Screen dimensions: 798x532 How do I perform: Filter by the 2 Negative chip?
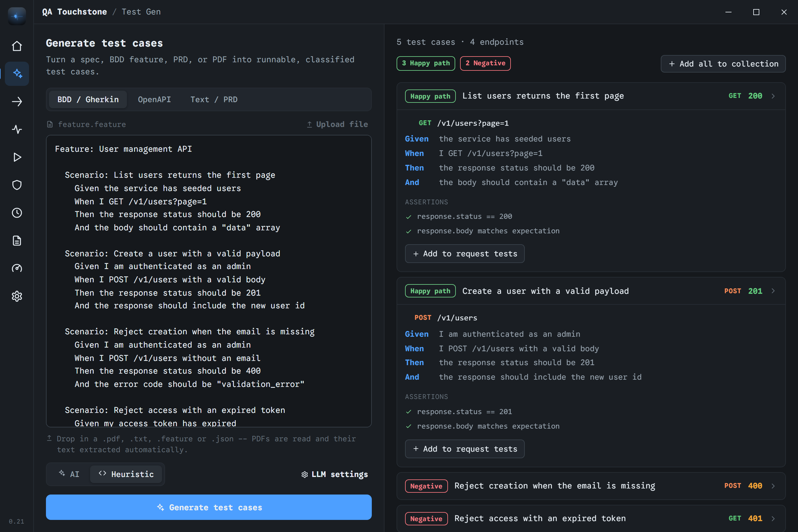tap(485, 63)
